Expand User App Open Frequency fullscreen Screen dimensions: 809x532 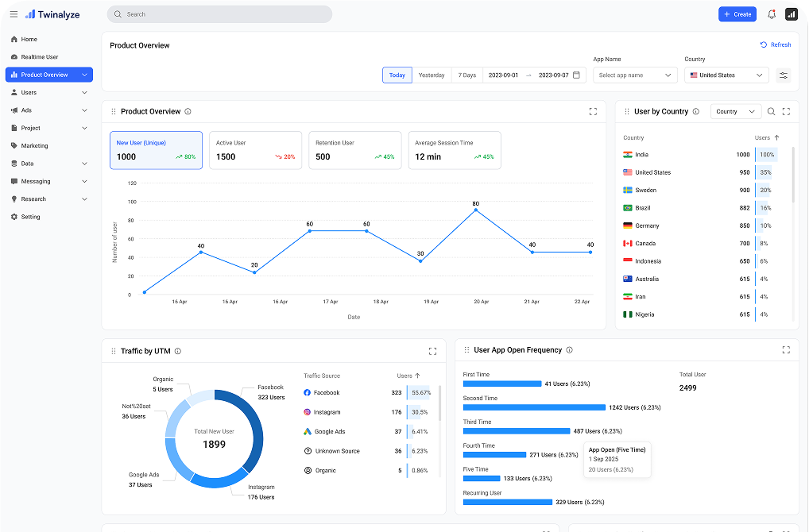[x=786, y=350]
